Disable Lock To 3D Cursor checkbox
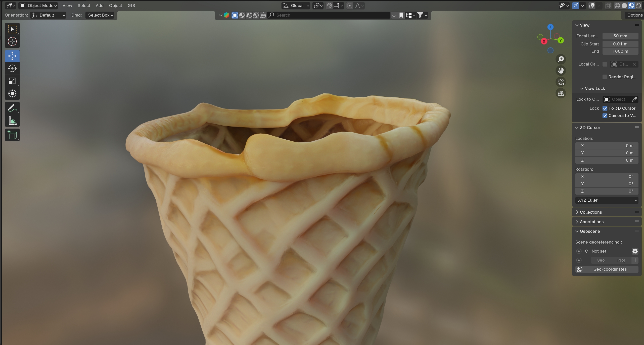Viewport: 644px width, 345px height. click(605, 108)
